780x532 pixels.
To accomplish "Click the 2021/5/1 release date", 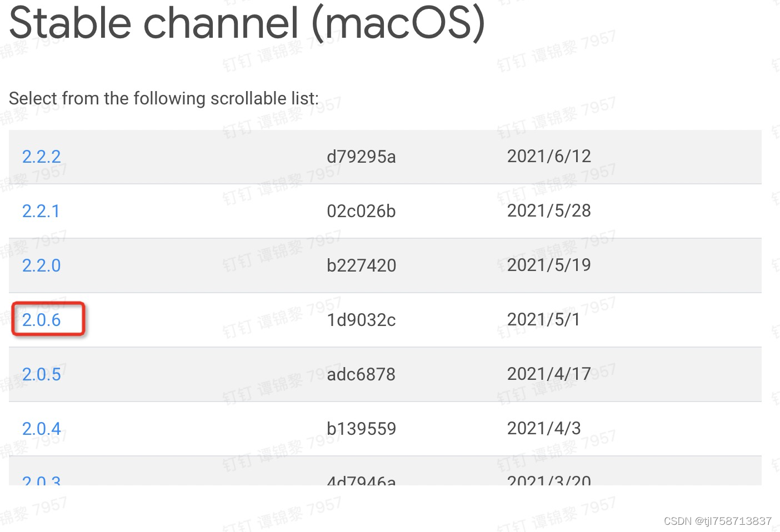I will (543, 319).
